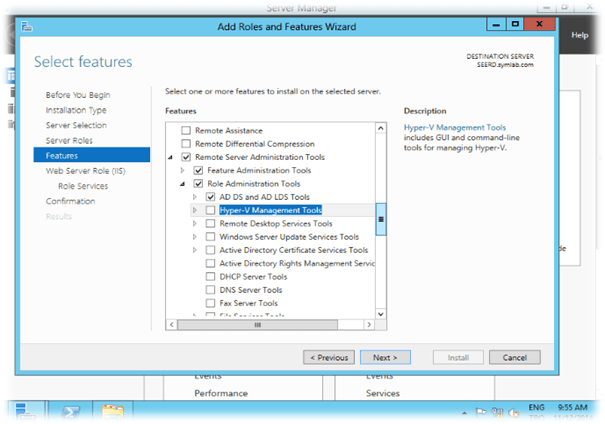
Task: Open File Explorer from the taskbar
Action: [x=113, y=411]
